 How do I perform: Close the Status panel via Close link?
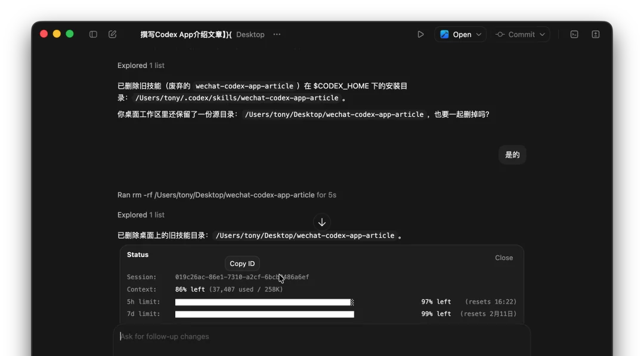[504, 258]
